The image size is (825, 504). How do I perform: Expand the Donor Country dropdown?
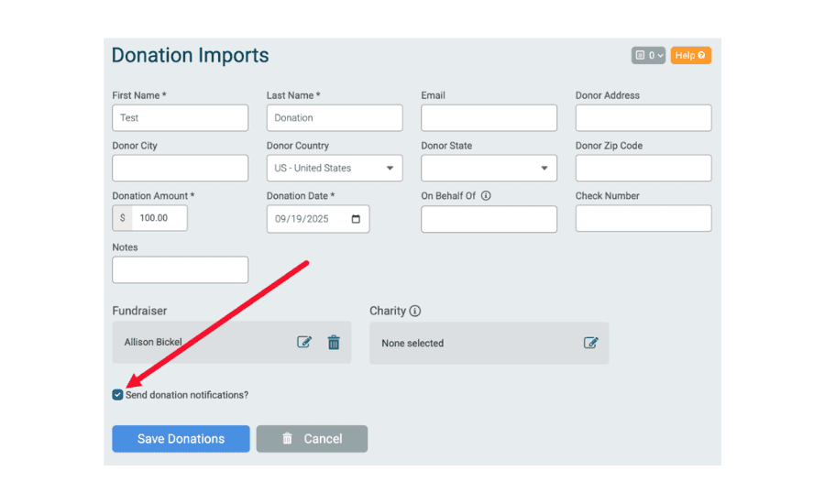(x=335, y=169)
